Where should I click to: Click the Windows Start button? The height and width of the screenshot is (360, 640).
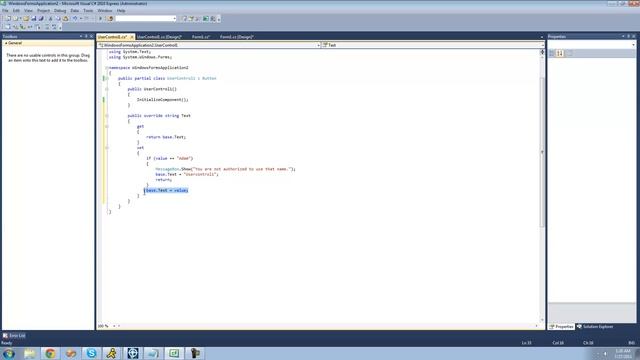point(9,353)
